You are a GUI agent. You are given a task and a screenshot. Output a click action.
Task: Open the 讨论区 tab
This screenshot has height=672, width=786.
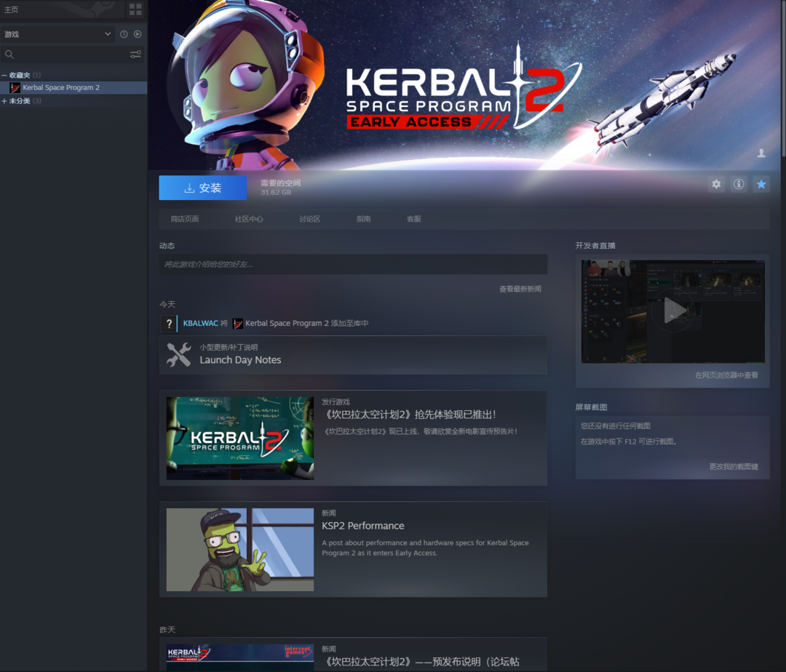309,219
